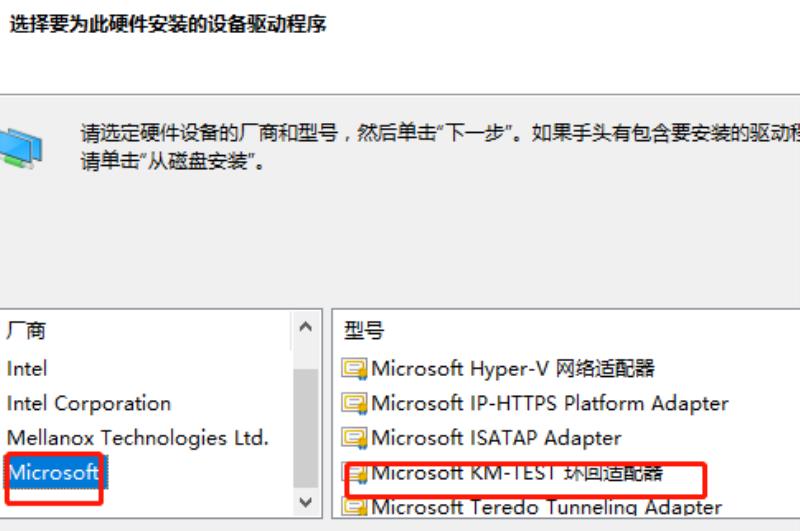Click the manufacturer list scrollbar thumb
Image resolution: width=800 pixels, height=531 pixels.
306,428
